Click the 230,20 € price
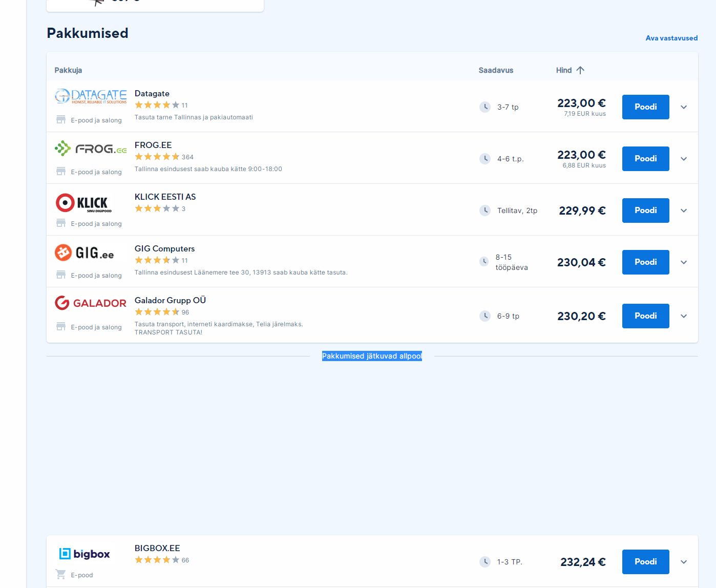716x588 pixels. (x=581, y=316)
